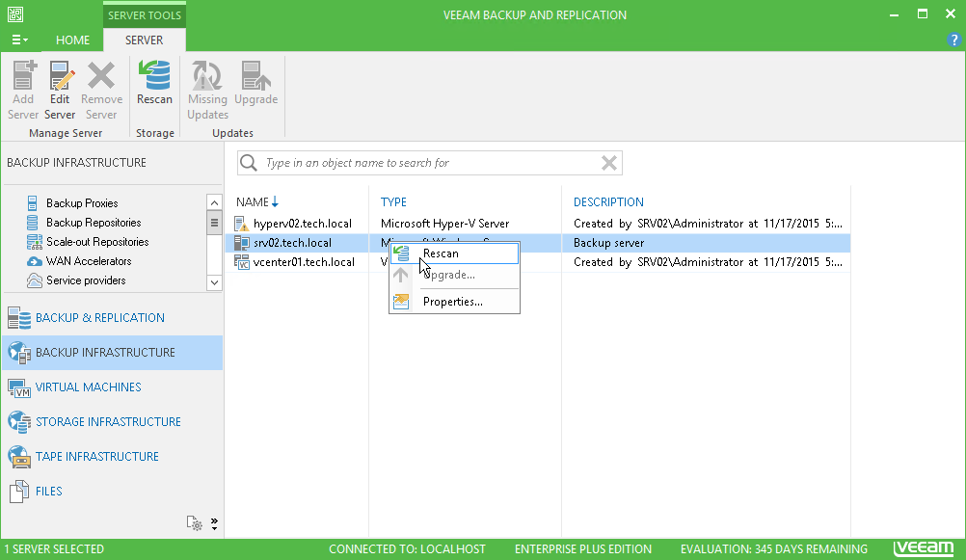The image size is (966, 560).
Task: Switch to the SERVER ribbon tab
Action: pyautogui.click(x=145, y=40)
